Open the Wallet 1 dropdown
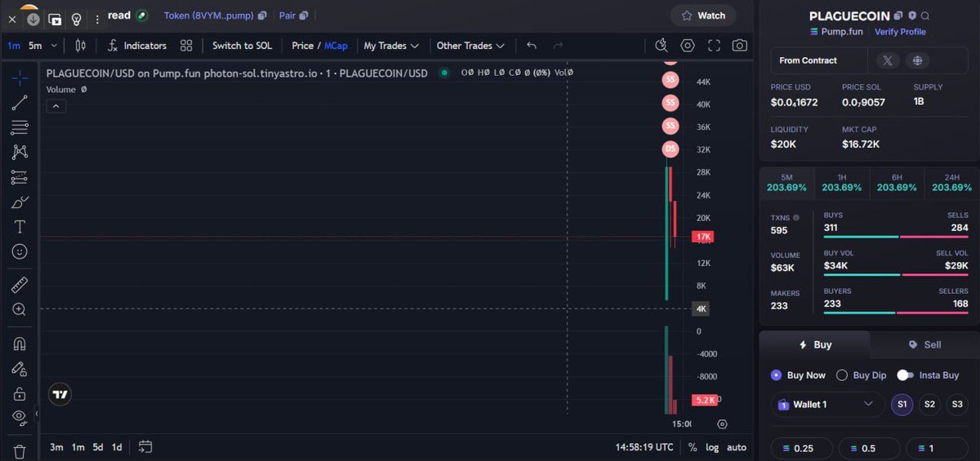Viewport: 980px width, 461px height. [x=828, y=404]
